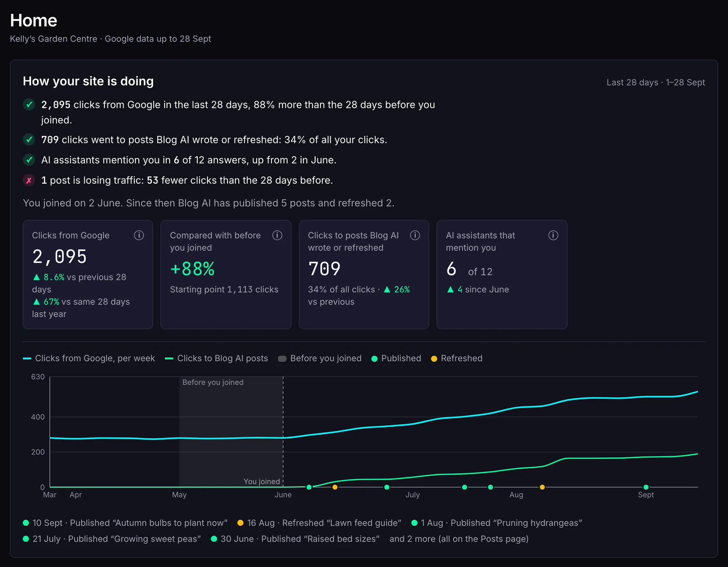728x567 pixels.
Task: Click red cross icon beside losing traffic line
Action: pyautogui.click(x=29, y=180)
